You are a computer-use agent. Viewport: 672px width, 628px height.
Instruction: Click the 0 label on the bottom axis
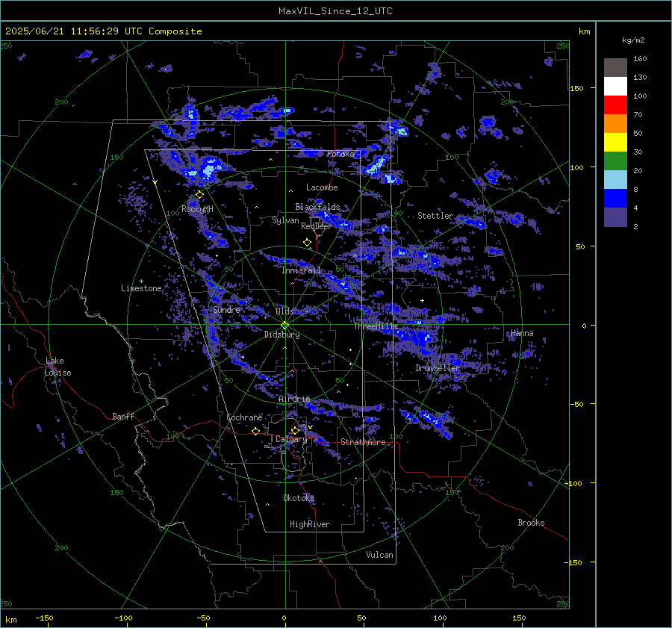284,618
